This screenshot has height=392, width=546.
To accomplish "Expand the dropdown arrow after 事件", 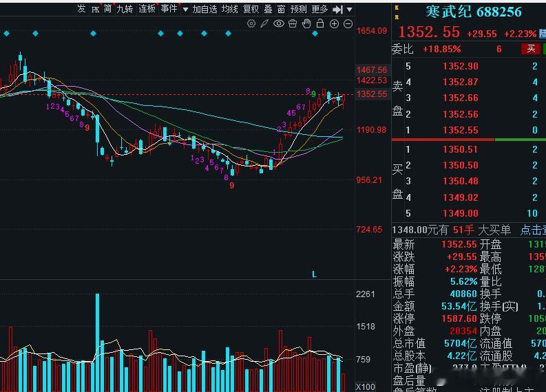I will 185,10.
